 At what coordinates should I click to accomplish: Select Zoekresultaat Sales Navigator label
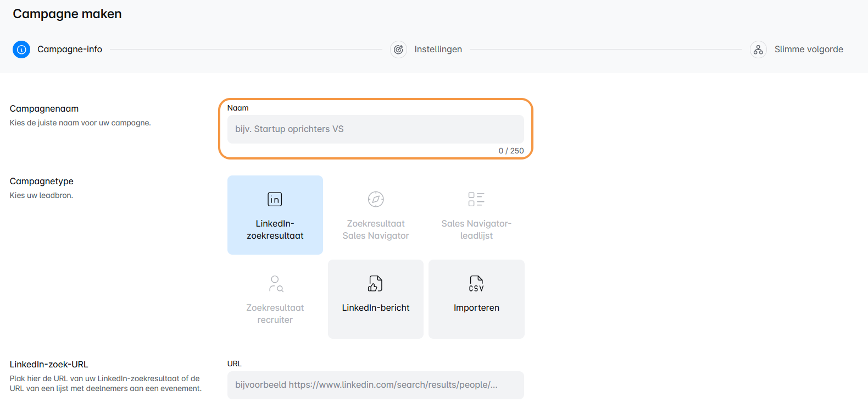pos(376,229)
